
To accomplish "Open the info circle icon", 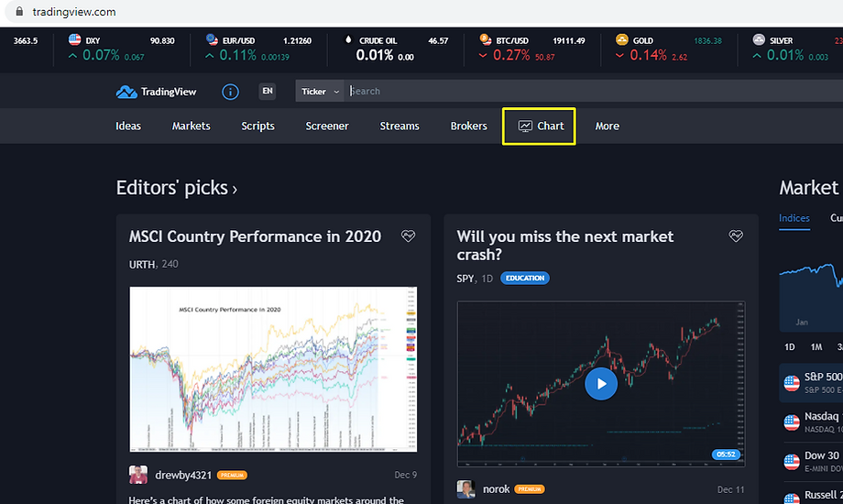I will 230,92.
